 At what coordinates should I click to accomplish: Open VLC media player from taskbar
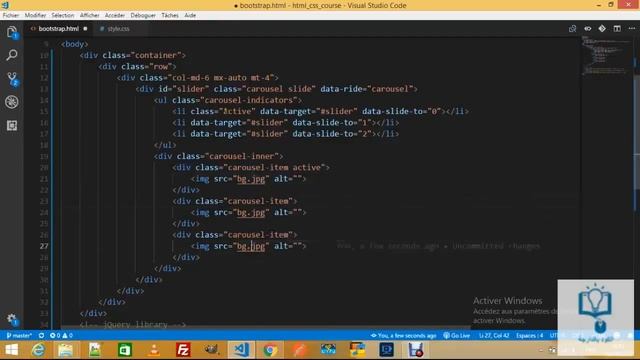pyautogui.click(x=154, y=350)
